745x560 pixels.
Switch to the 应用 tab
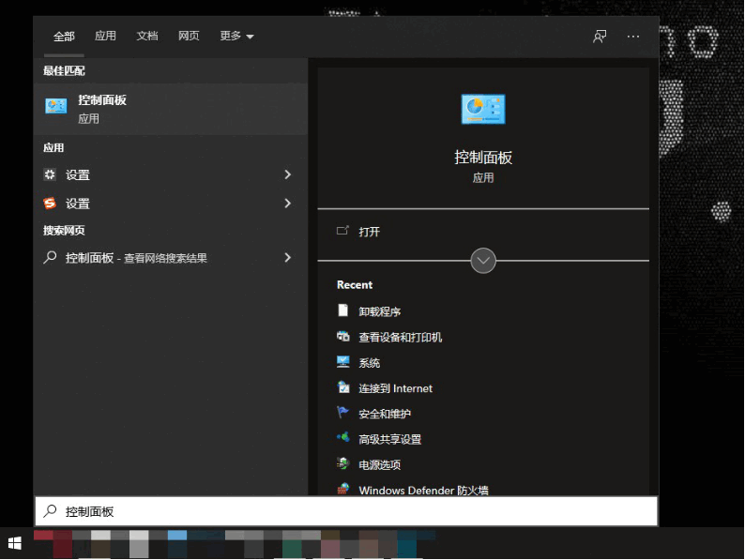[105, 36]
